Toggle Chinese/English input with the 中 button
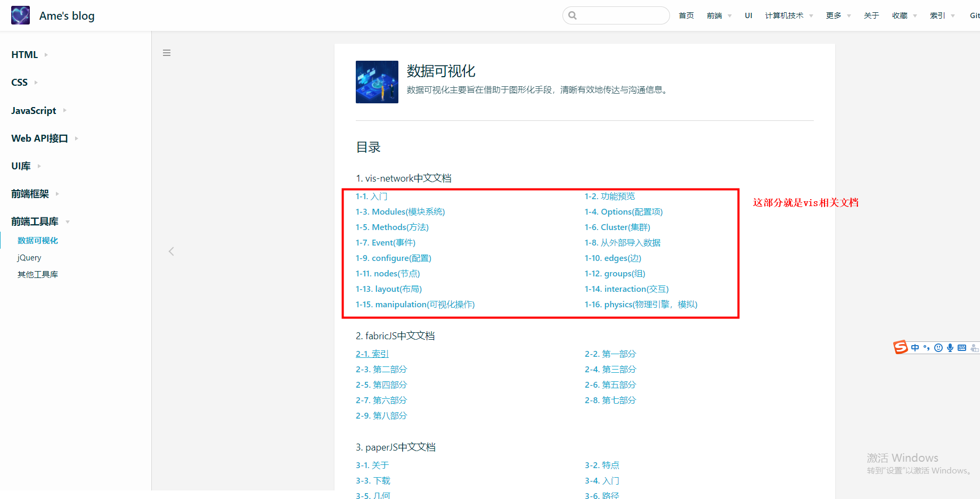This screenshot has height=499, width=980. coord(915,347)
